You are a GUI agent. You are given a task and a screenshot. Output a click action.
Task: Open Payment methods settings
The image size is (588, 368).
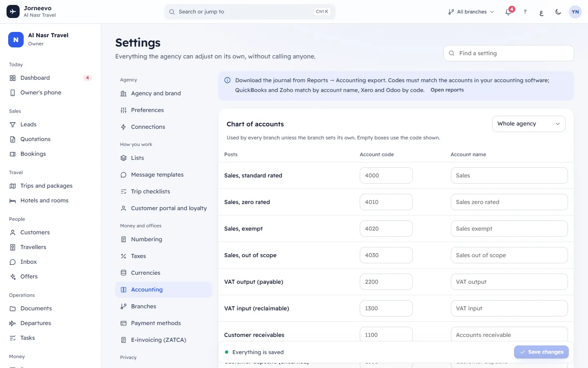tap(163, 323)
